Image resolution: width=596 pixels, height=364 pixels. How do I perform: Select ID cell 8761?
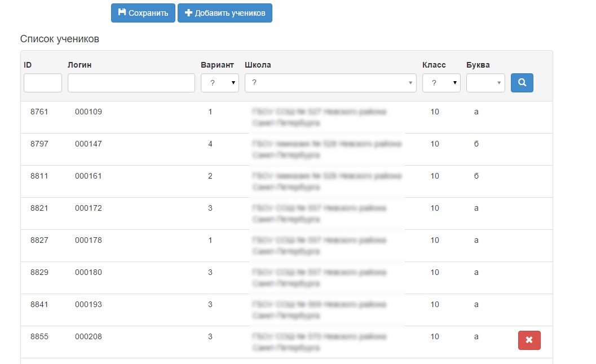(39, 112)
